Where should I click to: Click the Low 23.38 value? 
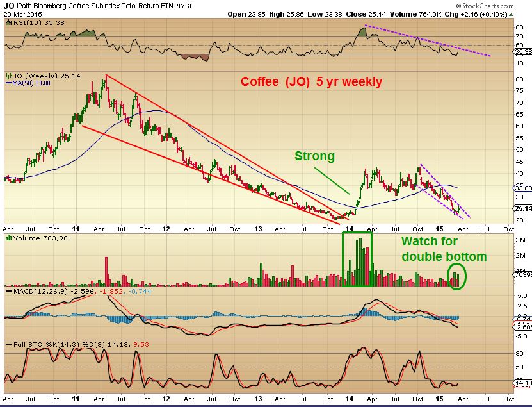(x=325, y=14)
